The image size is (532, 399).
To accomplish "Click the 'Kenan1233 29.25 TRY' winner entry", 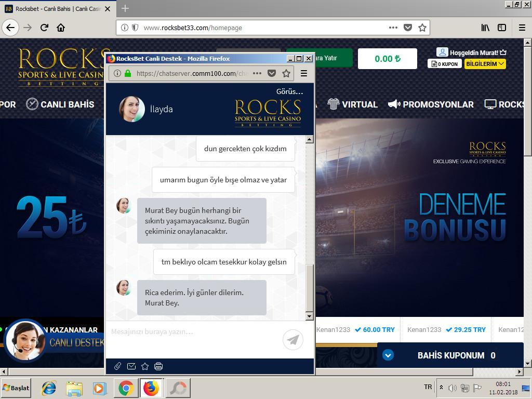I will tap(446, 329).
